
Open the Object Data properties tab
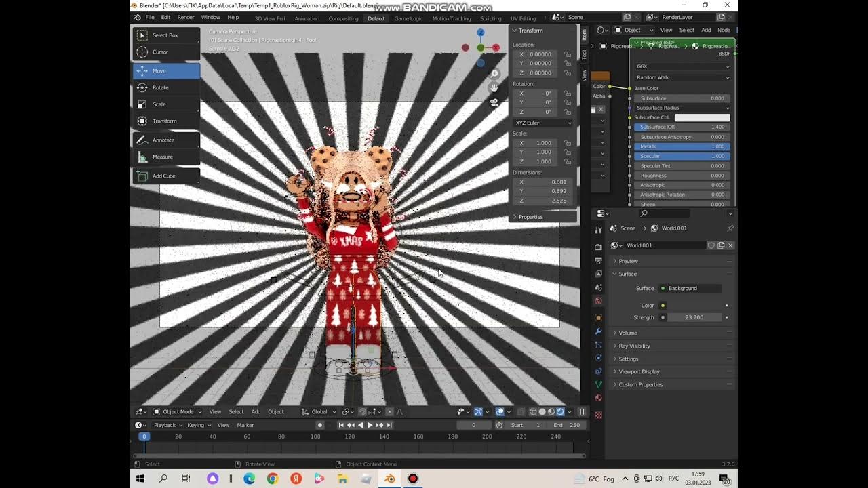[598, 384]
